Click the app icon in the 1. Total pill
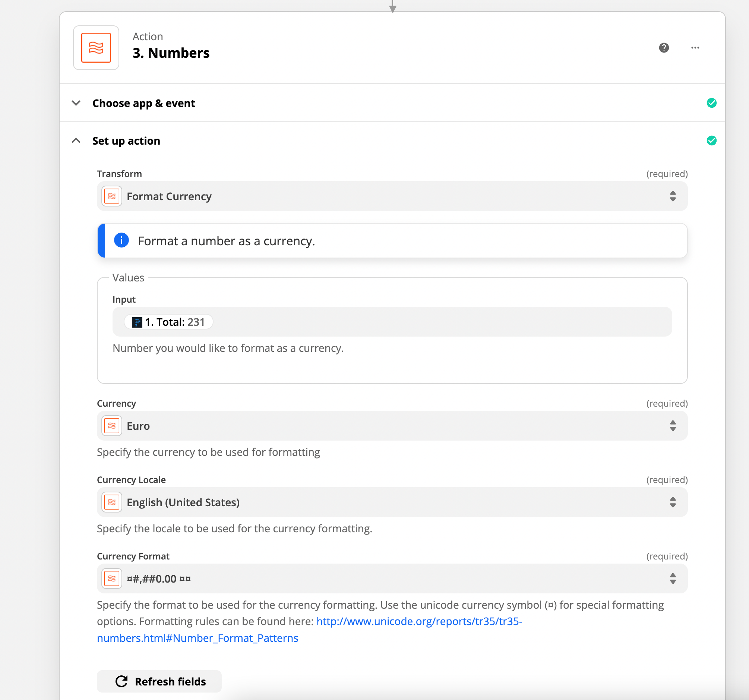Screen dimensions: 749x700 click(137, 322)
